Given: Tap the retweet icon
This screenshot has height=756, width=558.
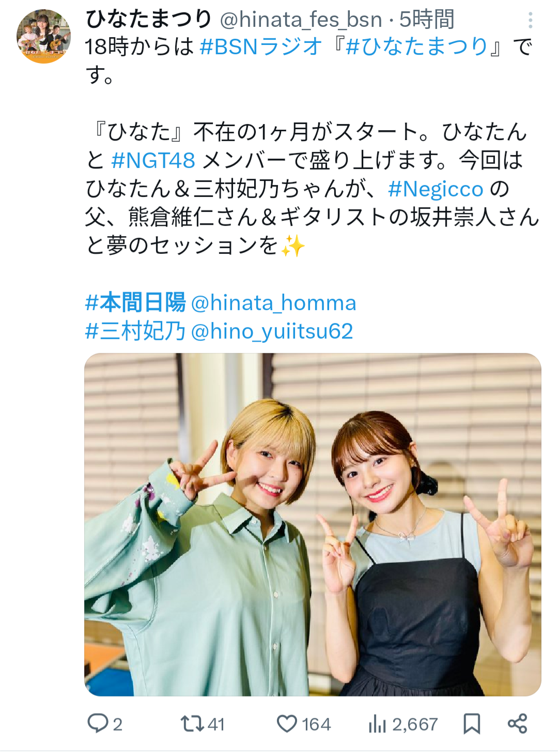Looking at the screenshot, I should pos(192,723).
